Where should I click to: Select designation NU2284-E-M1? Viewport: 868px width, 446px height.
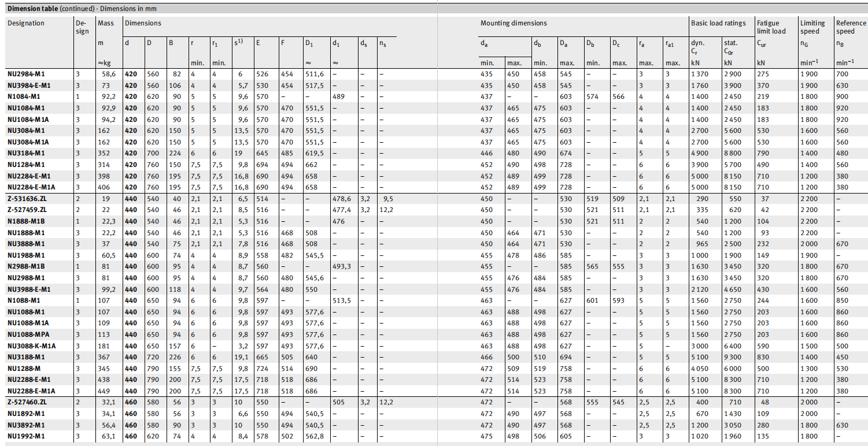(29, 176)
